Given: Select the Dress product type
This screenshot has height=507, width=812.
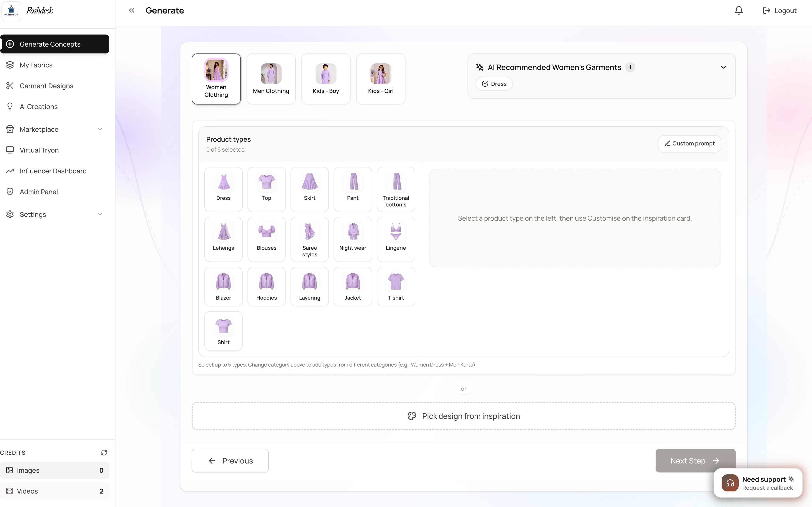Looking at the screenshot, I should pos(223,189).
